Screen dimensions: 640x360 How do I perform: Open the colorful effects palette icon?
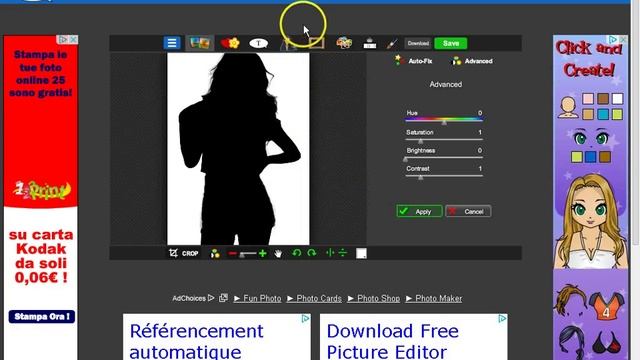(344, 43)
